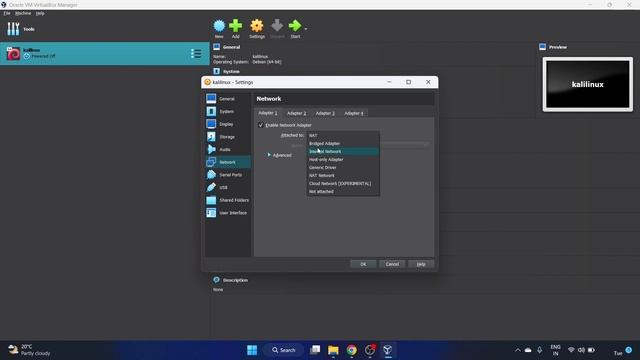
Task: Expand the Advanced section triangle
Action: click(x=269, y=155)
